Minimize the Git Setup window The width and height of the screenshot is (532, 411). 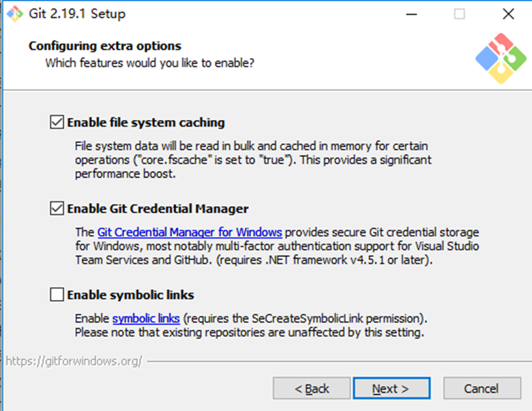(411, 14)
